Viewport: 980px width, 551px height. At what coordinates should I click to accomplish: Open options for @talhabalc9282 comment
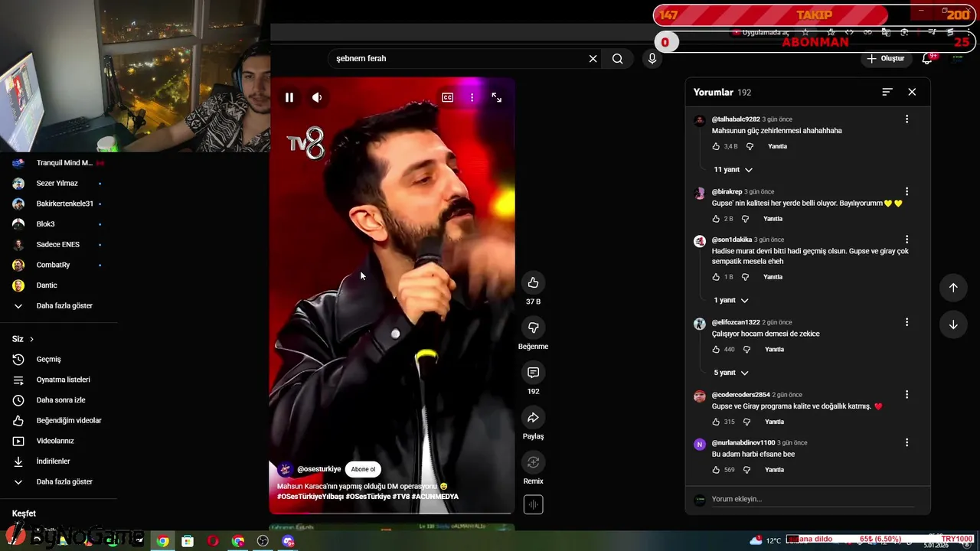(x=906, y=119)
